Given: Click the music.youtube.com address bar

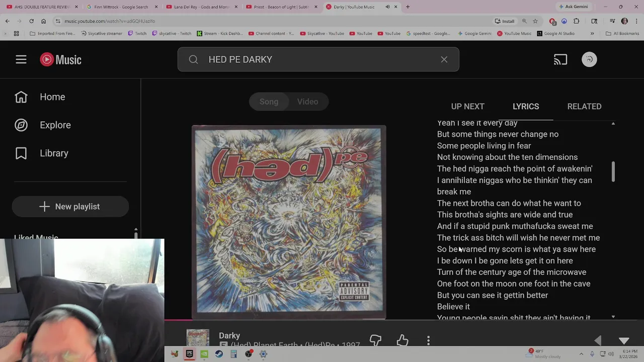Looking at the screenshot, I should (x=272, y=21).
